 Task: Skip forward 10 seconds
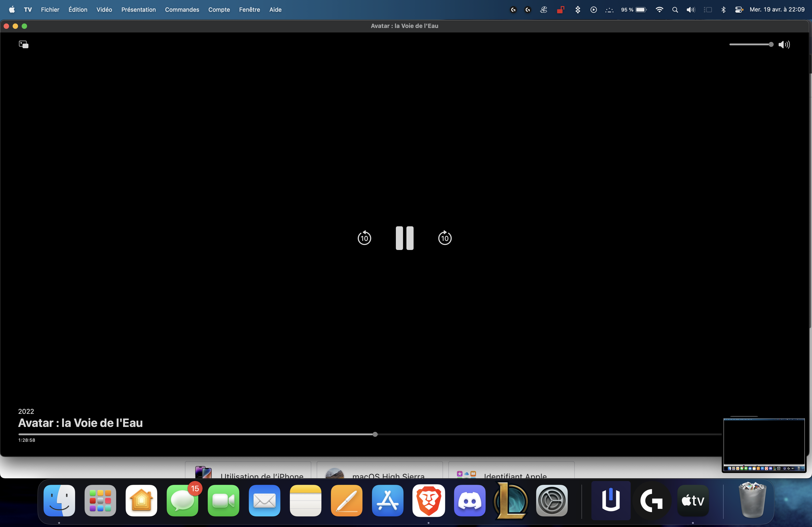pos(445,238)
